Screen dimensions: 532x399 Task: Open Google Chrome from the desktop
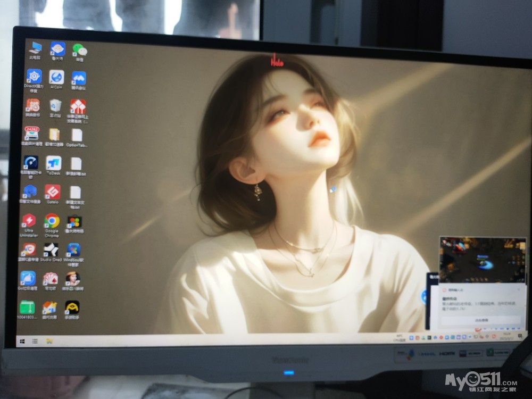coord(52,221)
